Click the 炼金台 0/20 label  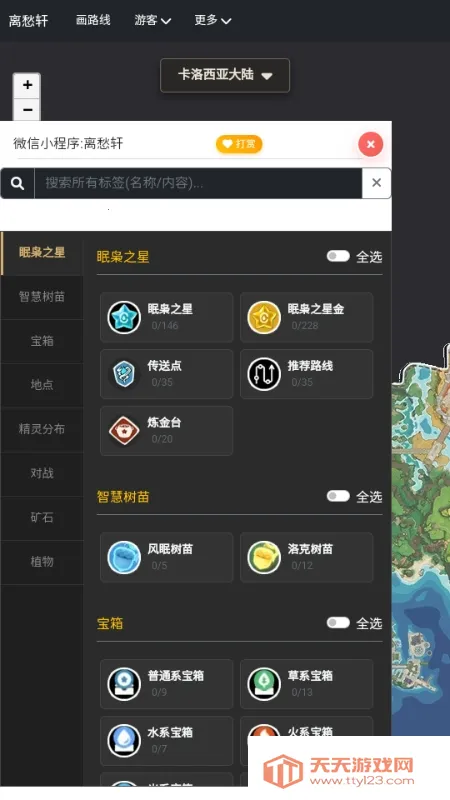click(x=164, y=430)
